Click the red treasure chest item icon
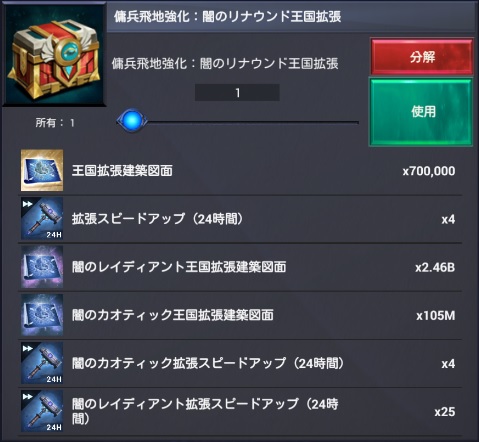The height and width of the screenshot is (442, 479). [x=54, y=55]
